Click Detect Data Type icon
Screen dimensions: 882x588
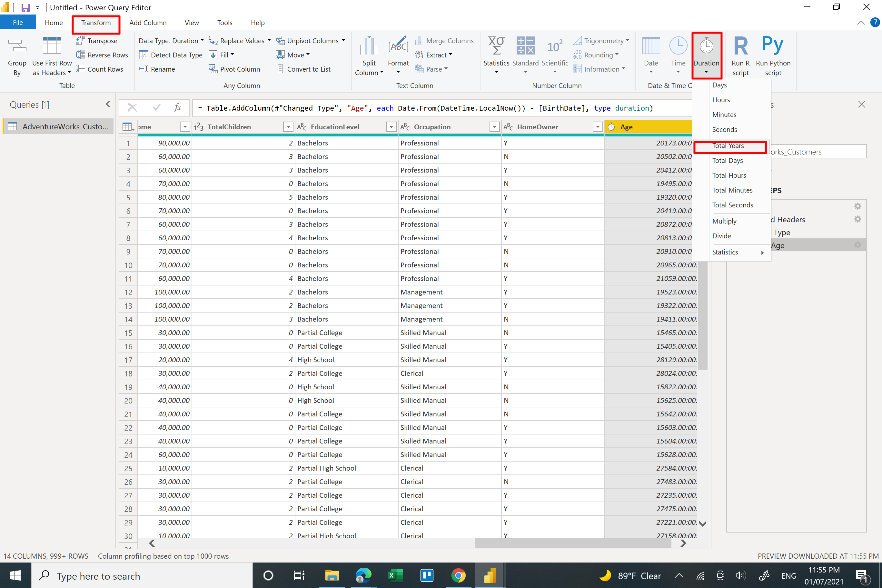click(x=144, y=55)
